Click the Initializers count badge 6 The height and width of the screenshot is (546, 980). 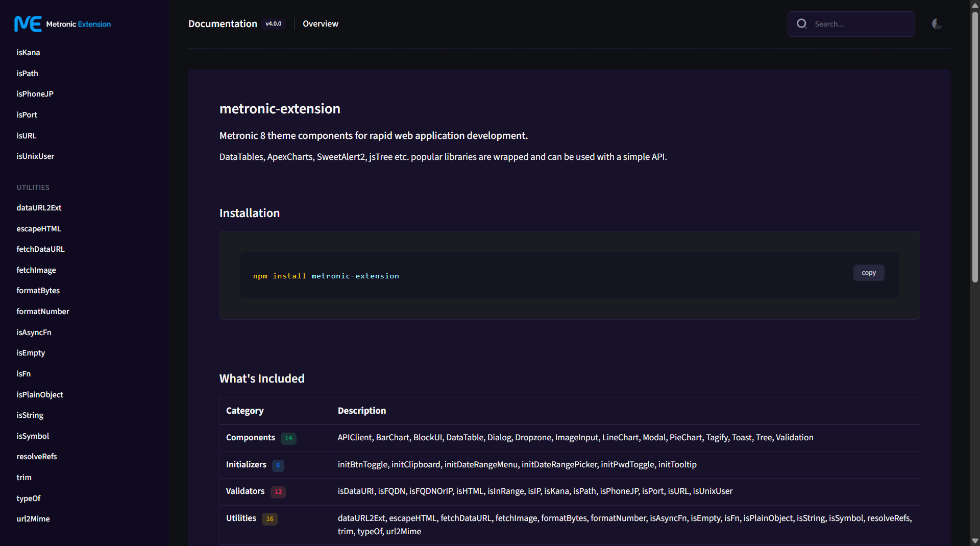click(x=278, y=465)
